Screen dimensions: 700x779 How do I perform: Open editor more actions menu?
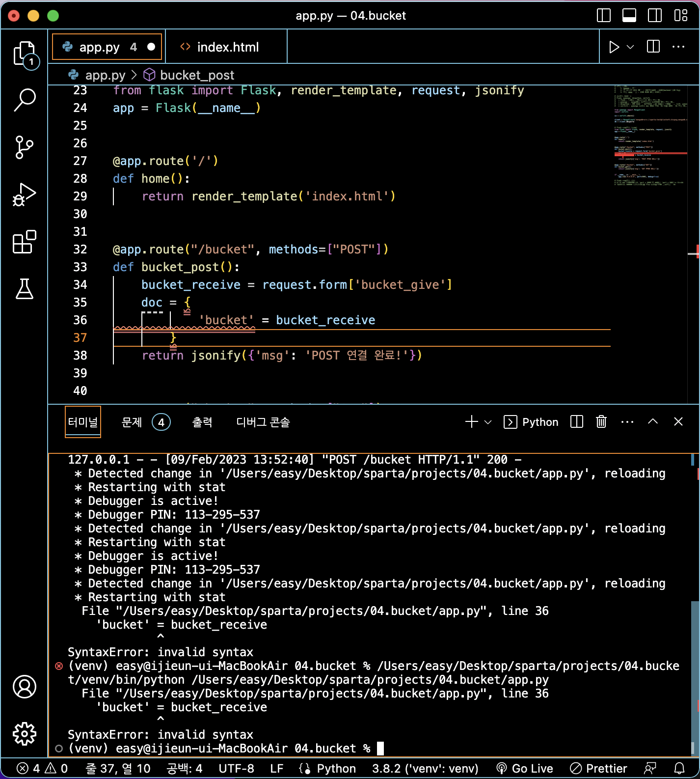click(x=678, y=47)
